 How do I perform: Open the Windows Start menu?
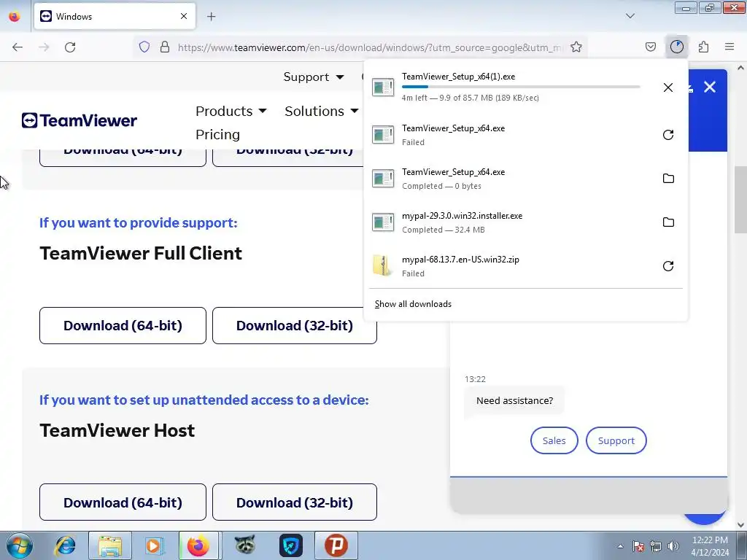[x=19, y=545]
